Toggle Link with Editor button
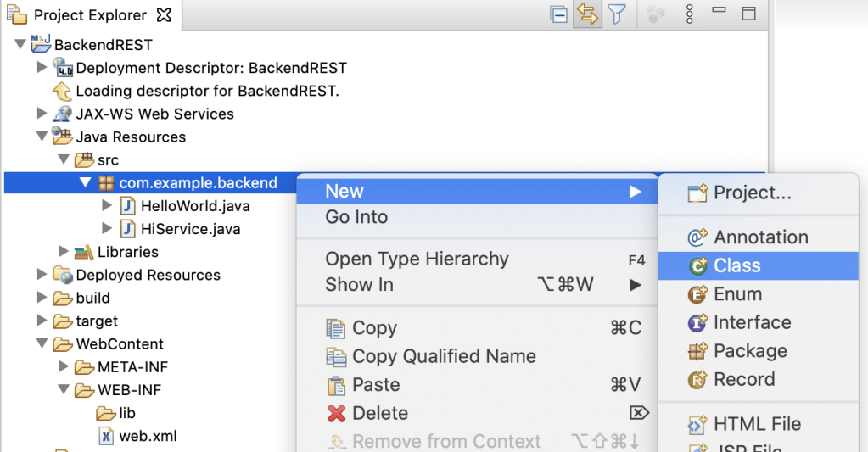Image resolution: width=868 pixels, height=452 pixels. coord(587,14)
